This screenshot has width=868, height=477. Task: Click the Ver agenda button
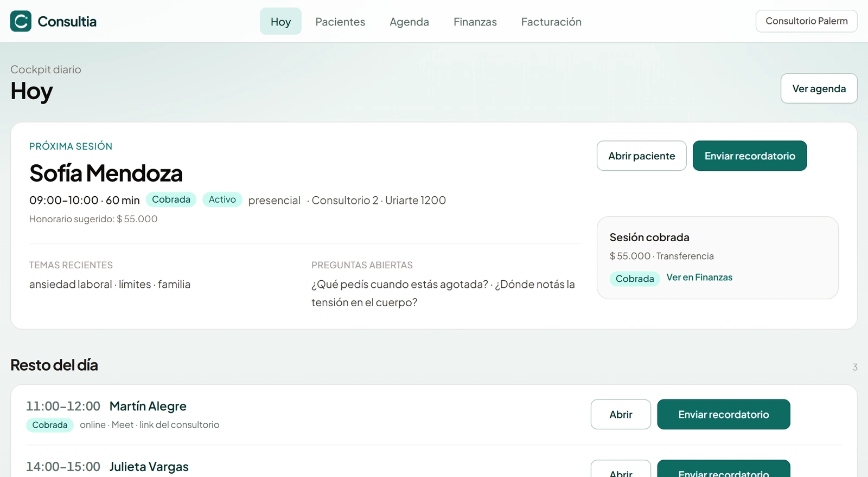(819, 88)
